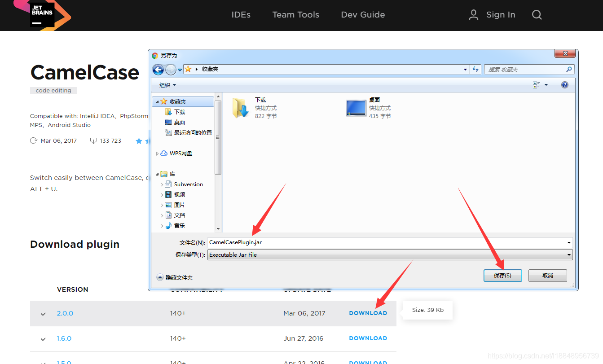Click the 取消 button
The height and width of the screenshot is (364, 603).
tap(548, 275)
